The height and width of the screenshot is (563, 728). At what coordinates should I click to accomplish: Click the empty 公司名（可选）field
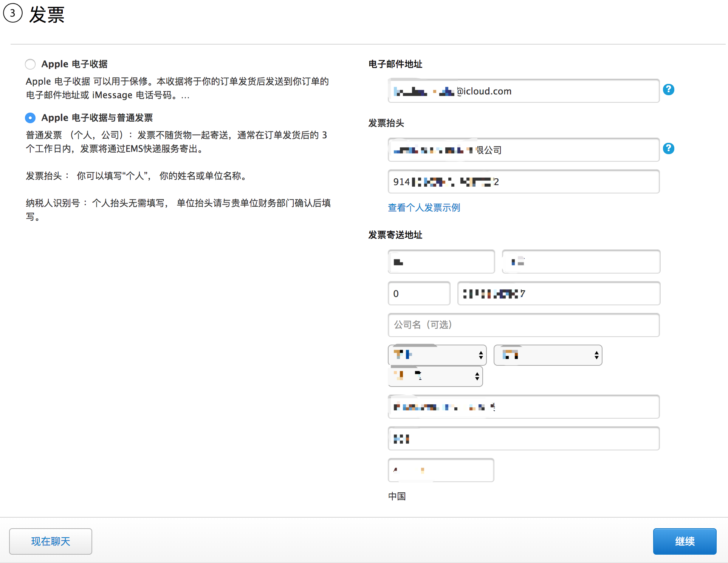pyautogui.click(x=524, y=325)
